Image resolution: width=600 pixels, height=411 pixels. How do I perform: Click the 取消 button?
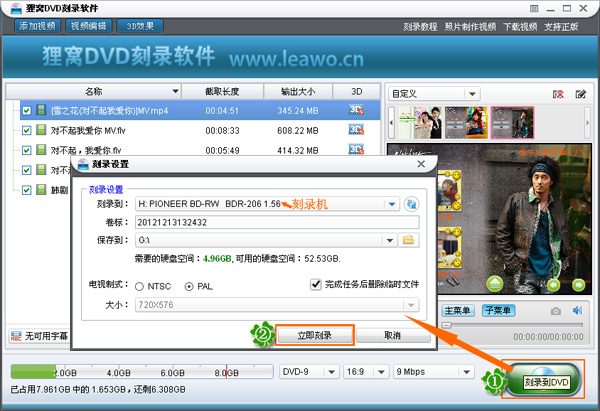point(393,335)
